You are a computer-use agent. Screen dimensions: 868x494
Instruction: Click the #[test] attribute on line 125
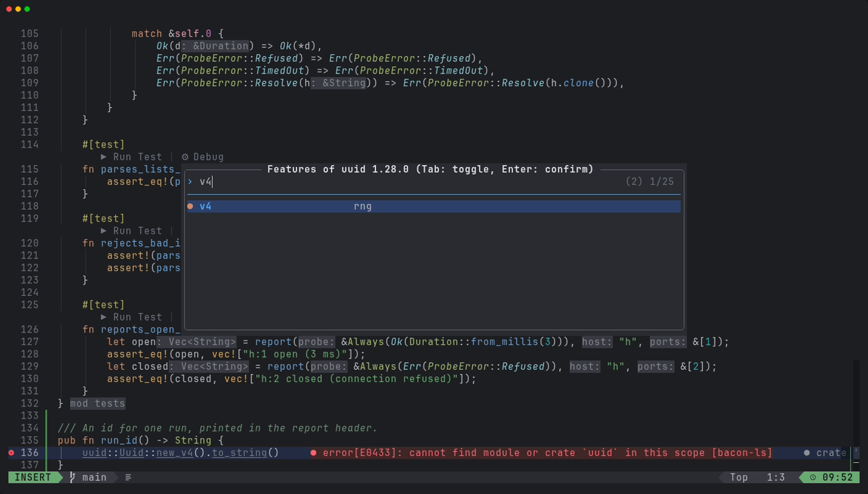pos(104,305)
